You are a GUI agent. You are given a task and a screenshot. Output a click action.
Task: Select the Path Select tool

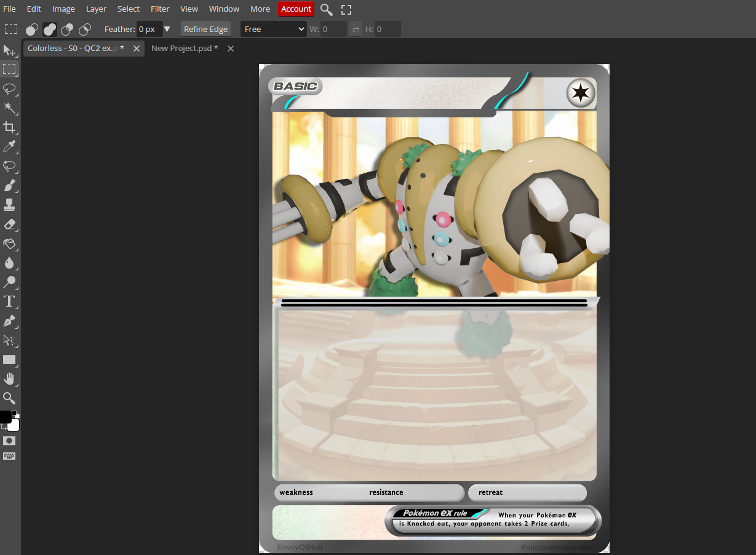[9, 340]
